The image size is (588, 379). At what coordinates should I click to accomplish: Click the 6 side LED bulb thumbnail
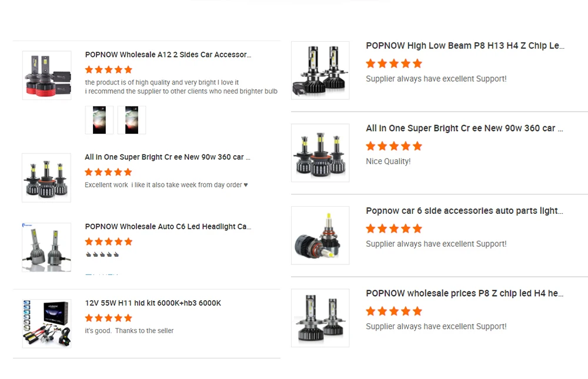(320, 235)
